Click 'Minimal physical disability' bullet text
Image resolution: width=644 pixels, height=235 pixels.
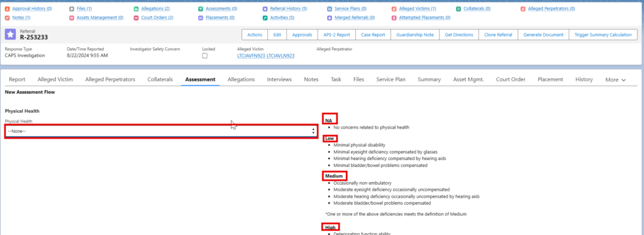tap(359, 145)
